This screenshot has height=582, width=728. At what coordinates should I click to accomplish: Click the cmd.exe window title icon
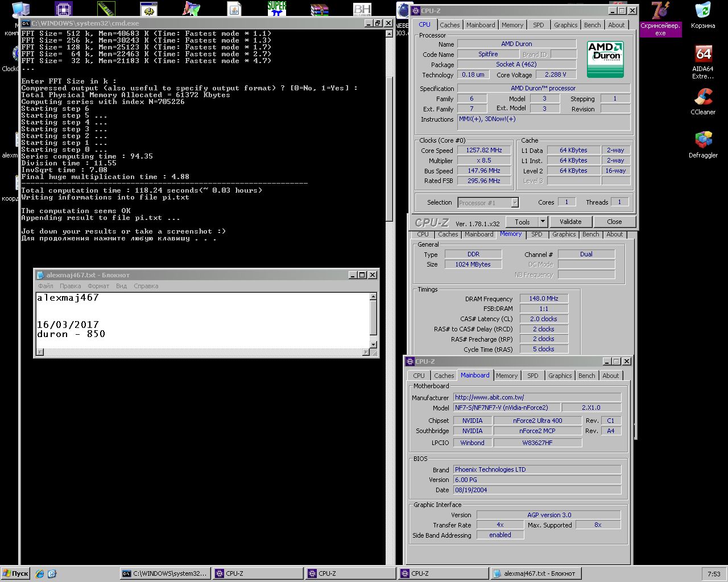pos(26,23)
